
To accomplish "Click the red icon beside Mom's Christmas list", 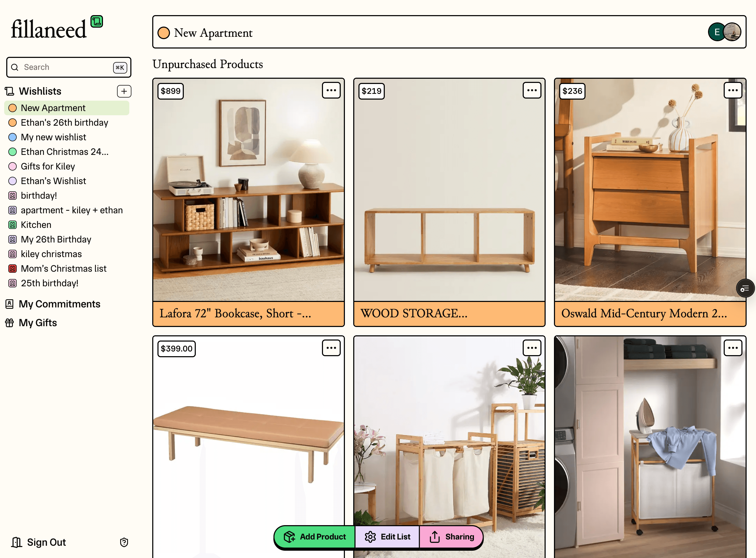I will pos(13,269).
